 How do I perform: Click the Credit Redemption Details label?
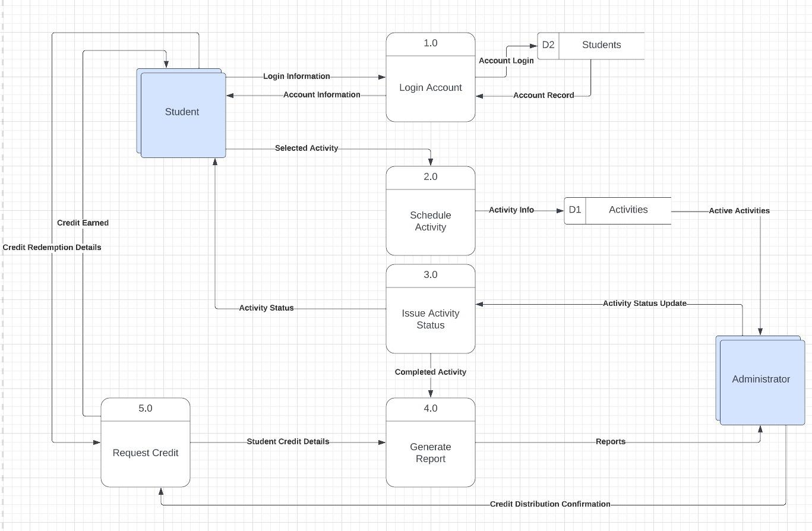pyautogui.click(x=52, y=247)
